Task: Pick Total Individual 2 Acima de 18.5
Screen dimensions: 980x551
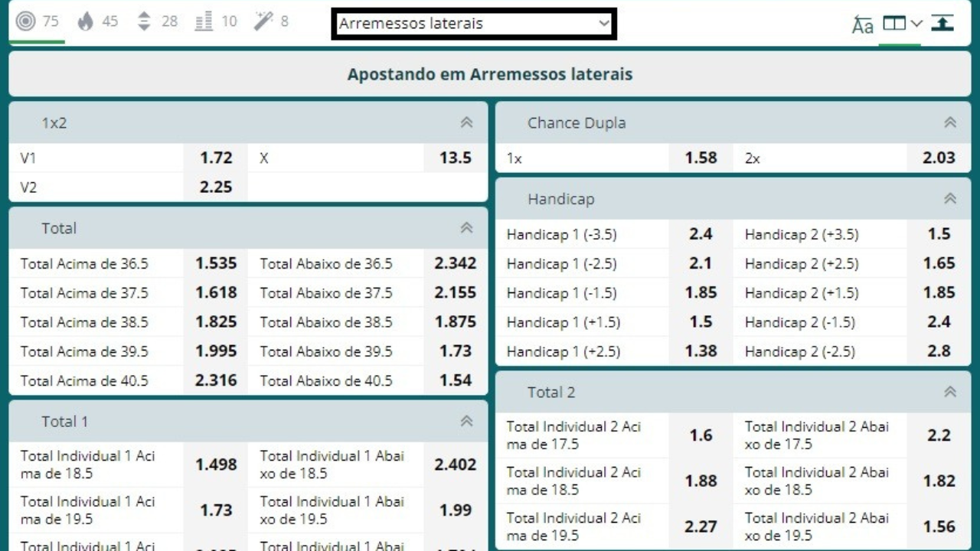Action: tap(701, 481)
